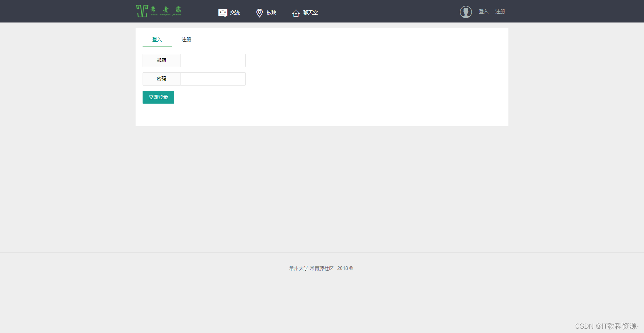
Task: Click the green site logo in the header
Action: 159,11
